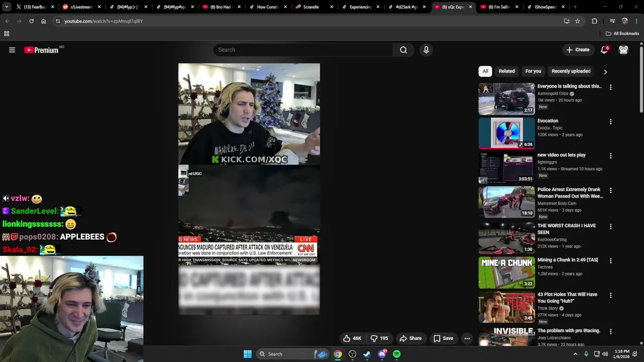Save the video to a playlist
Screen dimensions: 644x362
coord(443,338)
